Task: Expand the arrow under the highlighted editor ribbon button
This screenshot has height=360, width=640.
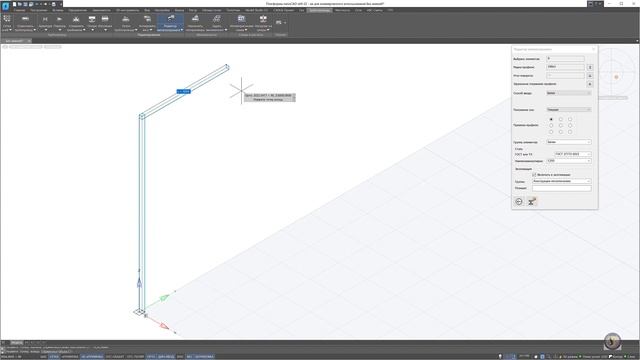Action: pos(182,30)
